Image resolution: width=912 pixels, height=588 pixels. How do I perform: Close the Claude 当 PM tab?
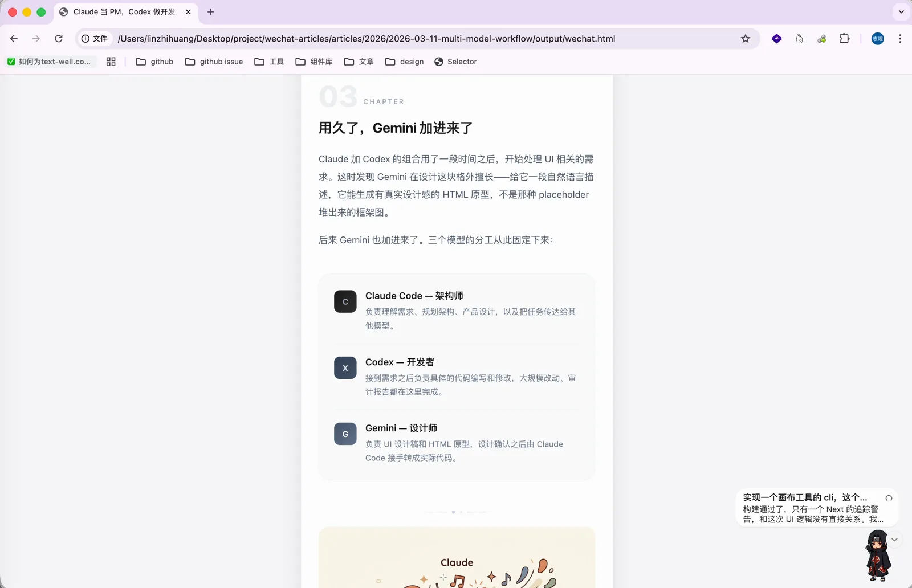[x=188, y=12]
